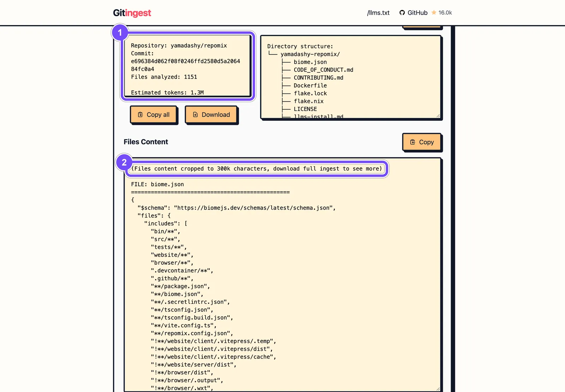Click the "includes": [ line
Screen dimensions: 565x392
point(166,223)
